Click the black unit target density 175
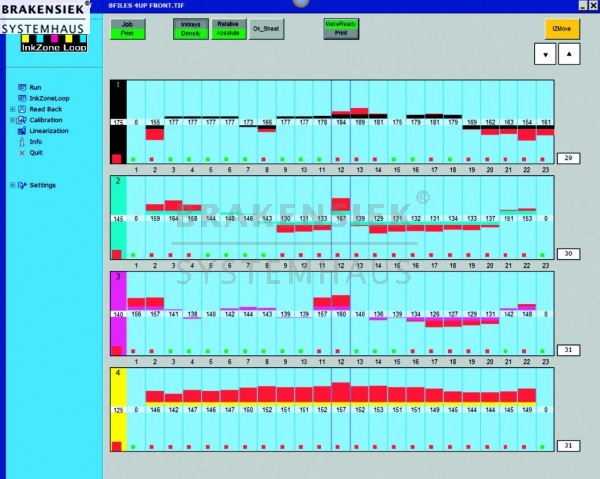This screenshot has width=600, height=479. click(119, 122)
